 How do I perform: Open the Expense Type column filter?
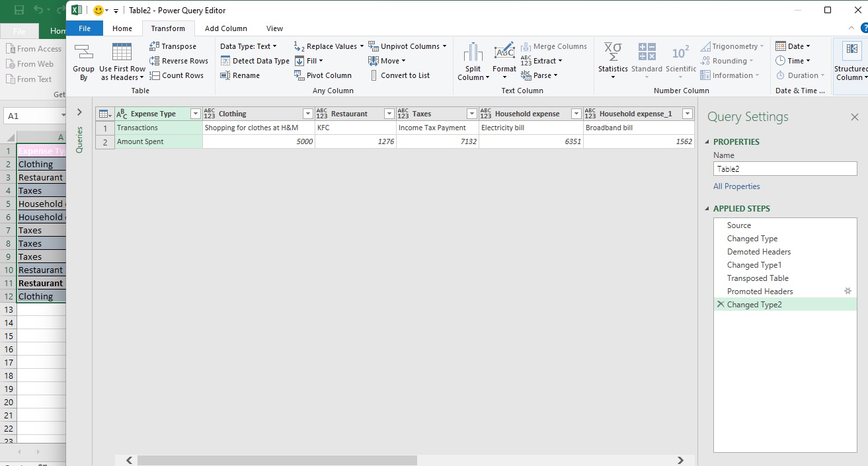tap(195, 113)
